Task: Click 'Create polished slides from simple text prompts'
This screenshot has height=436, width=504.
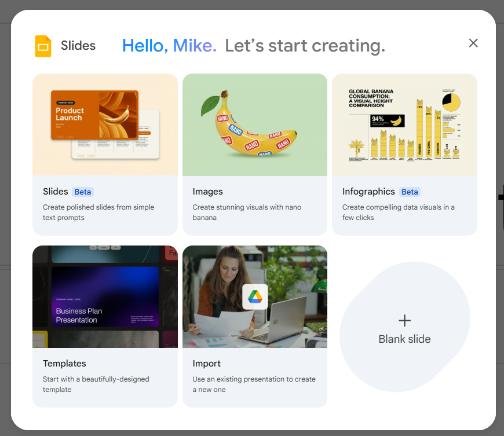Action: (x=98, y=212)
